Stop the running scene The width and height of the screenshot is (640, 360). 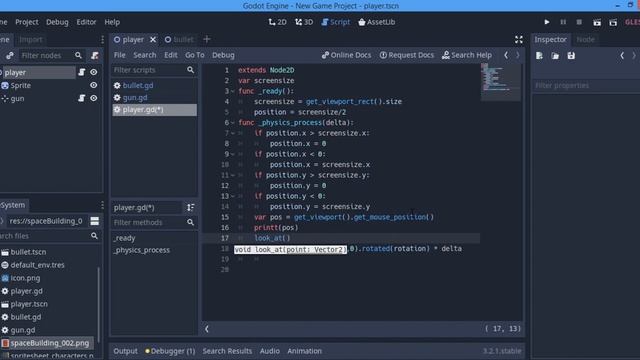[579, 22]
